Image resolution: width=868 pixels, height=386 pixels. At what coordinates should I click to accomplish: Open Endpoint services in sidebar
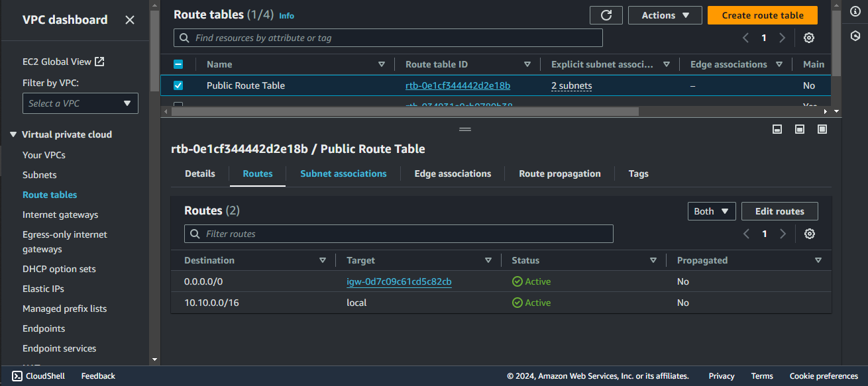(x=59, y=348)
